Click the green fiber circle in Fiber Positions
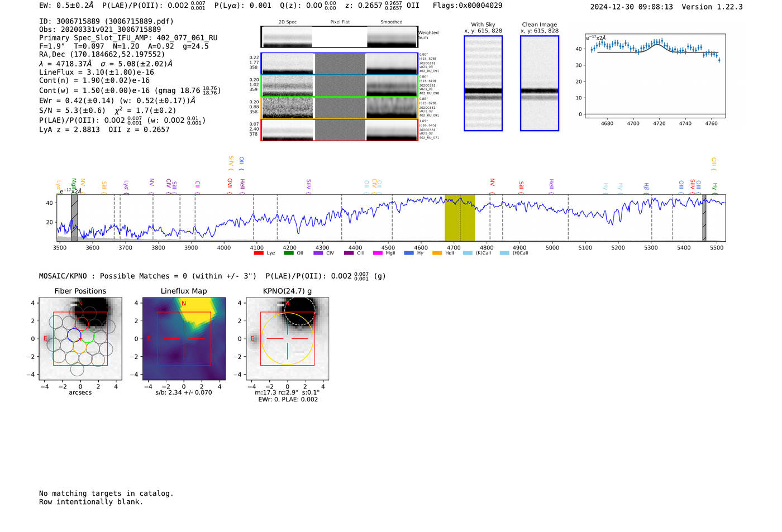782x532 pixels. [x=87, y=336]
